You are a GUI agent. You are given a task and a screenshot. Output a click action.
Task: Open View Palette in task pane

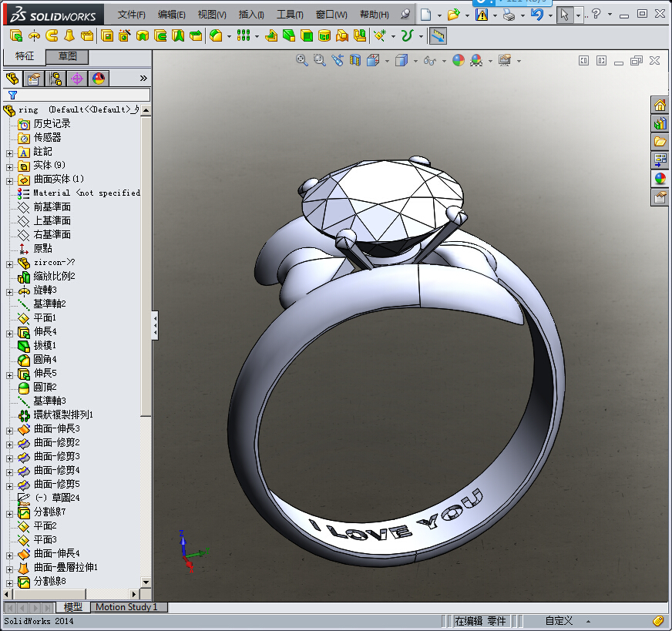tap(660, 160)
